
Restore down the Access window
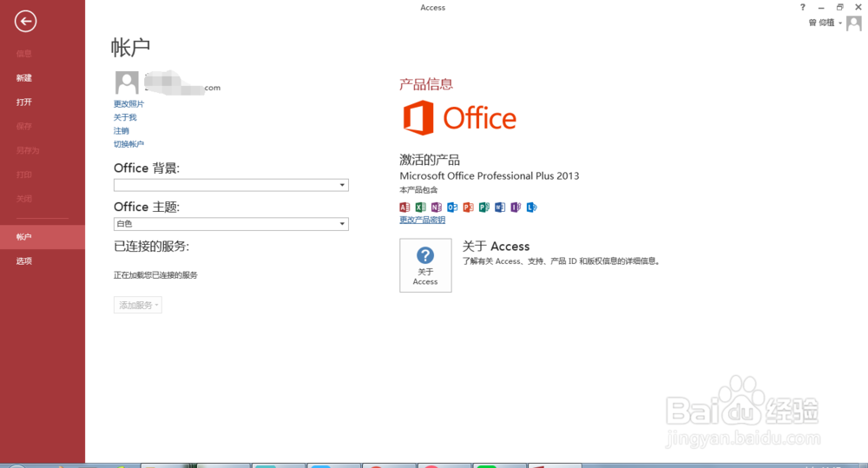pyautogui.click(x=839, y=7)
